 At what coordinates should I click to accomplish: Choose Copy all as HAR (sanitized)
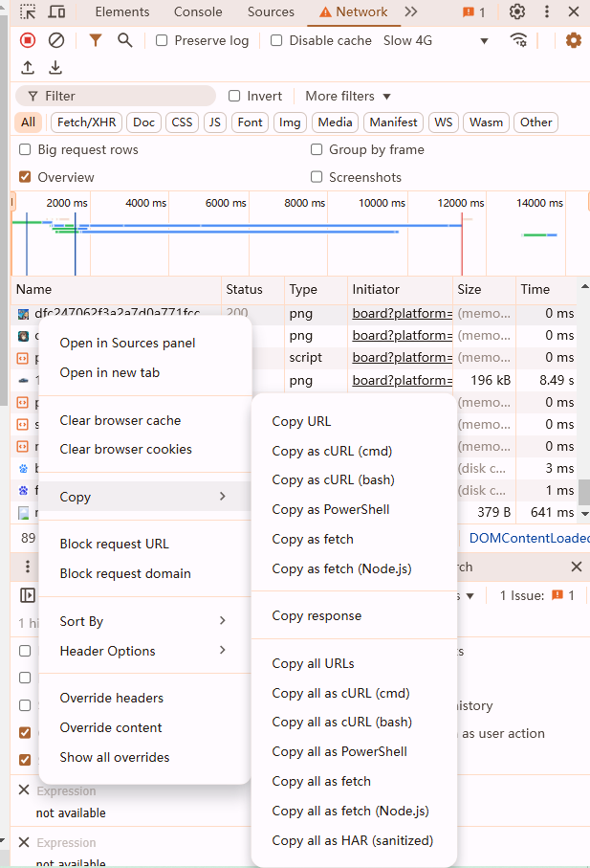click(x=354, y=840)
